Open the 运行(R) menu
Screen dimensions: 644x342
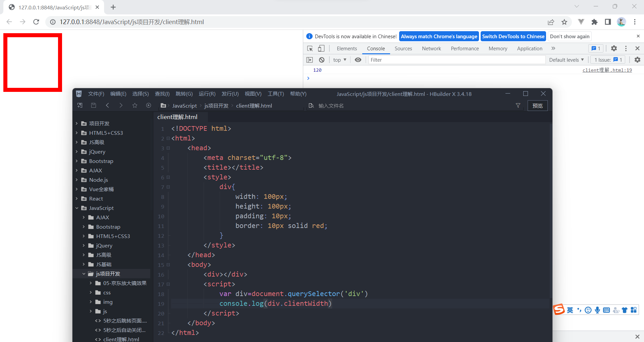point(207,94)
